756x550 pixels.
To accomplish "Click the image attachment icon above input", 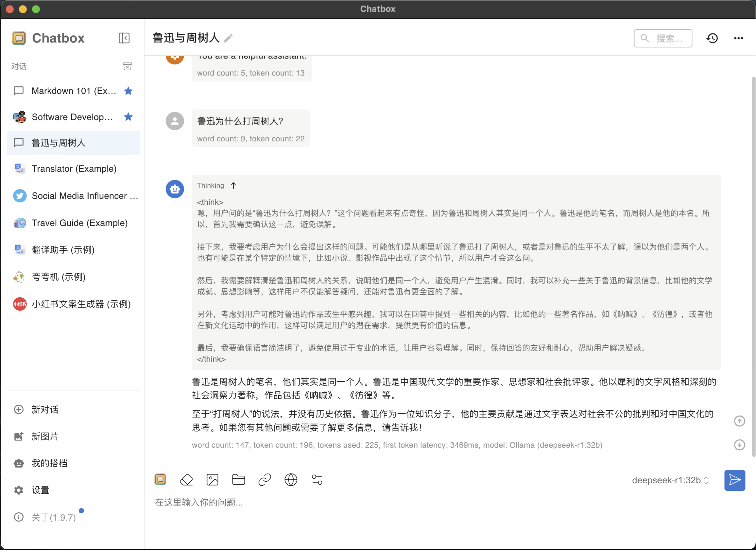I will point(212,480).
